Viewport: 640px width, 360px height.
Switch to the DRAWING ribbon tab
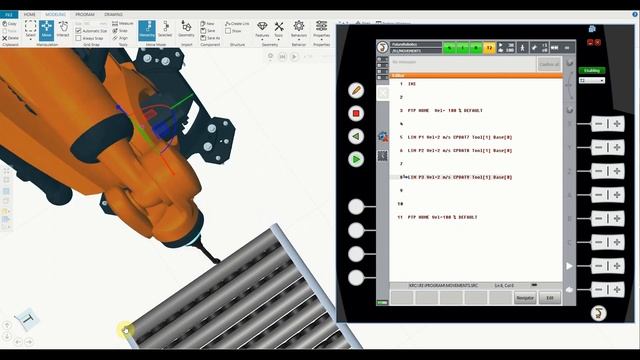tap(113, 14)
